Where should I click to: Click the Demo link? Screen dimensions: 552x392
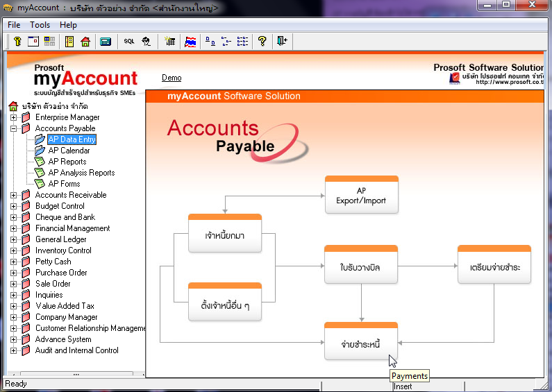(x=172, y=78)
